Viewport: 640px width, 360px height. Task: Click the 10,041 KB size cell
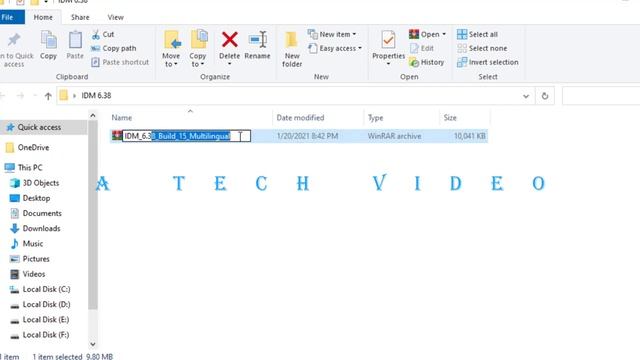469,136
